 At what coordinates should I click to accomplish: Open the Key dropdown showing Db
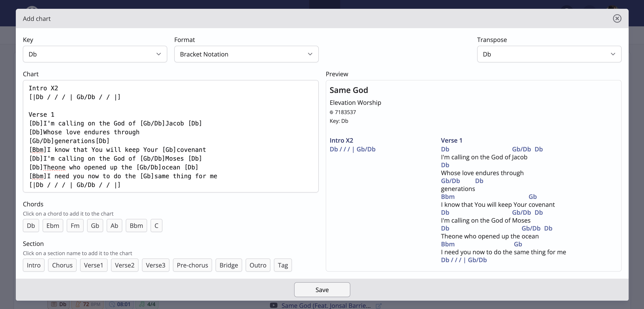point(95,54)
